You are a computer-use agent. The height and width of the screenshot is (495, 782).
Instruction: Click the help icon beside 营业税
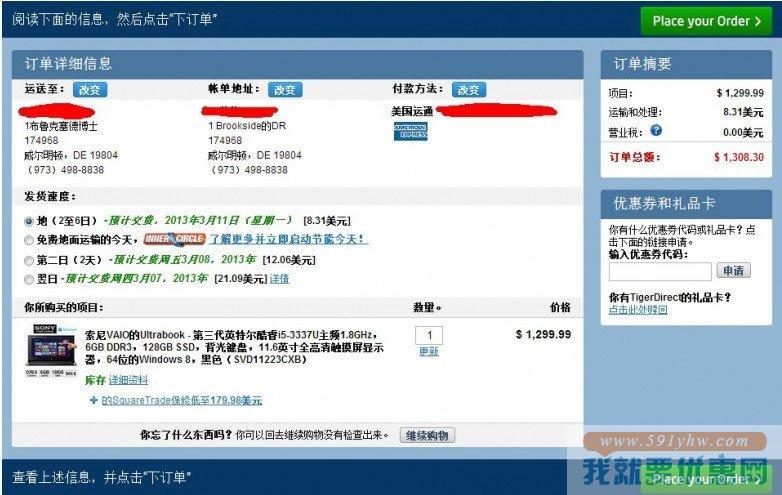coord(656,131)
